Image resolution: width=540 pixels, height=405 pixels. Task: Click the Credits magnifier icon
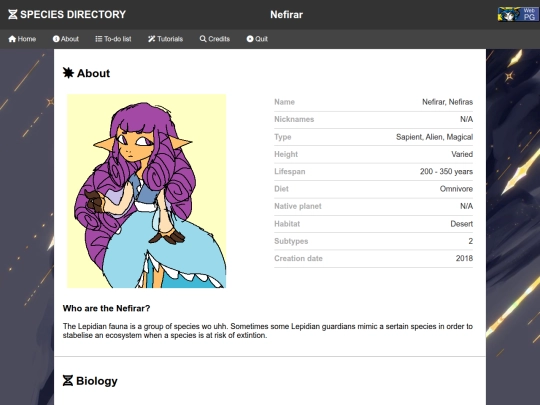point(203,39)
